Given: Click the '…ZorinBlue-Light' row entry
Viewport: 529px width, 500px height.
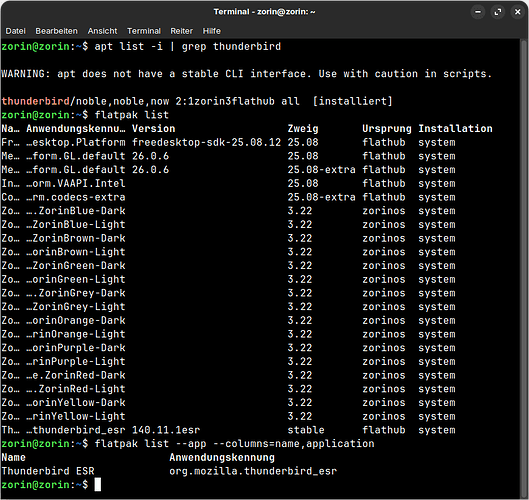Looking at the screenshot, I should [x=76, y=225].
